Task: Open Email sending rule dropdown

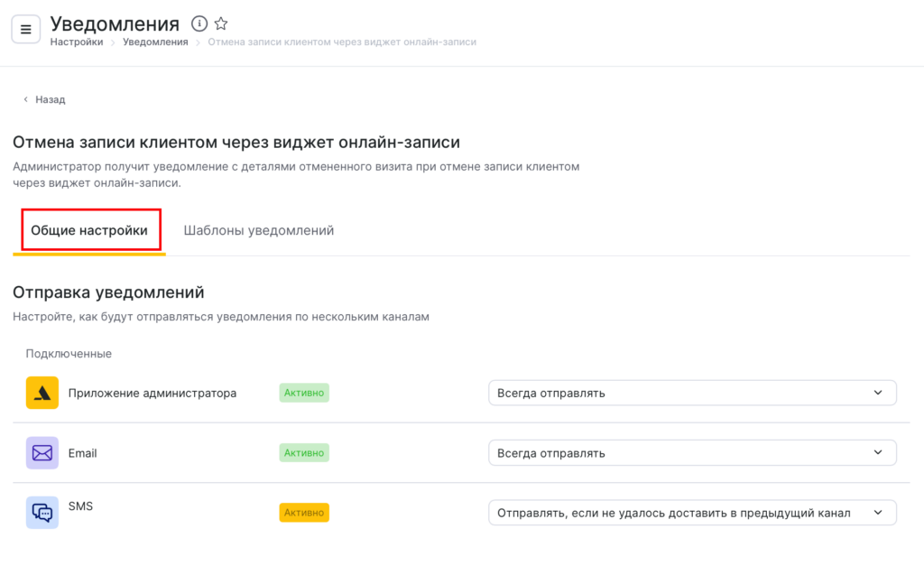Action: 692,453
